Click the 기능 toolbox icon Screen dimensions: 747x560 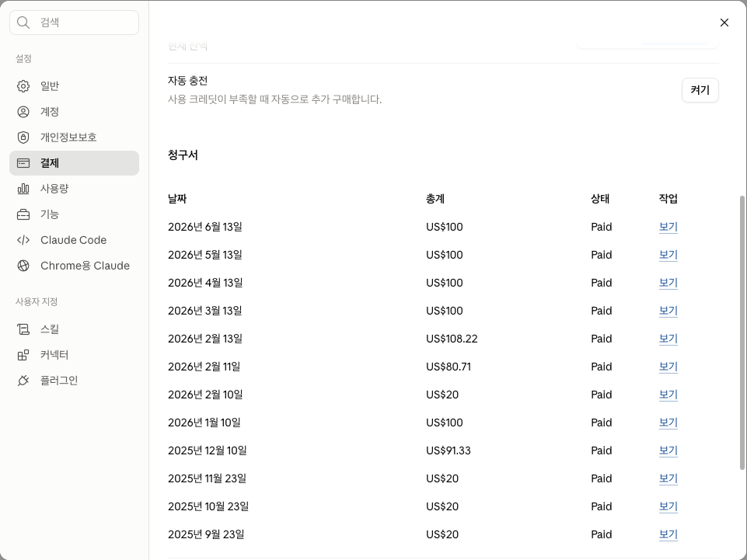coord(23,215)
